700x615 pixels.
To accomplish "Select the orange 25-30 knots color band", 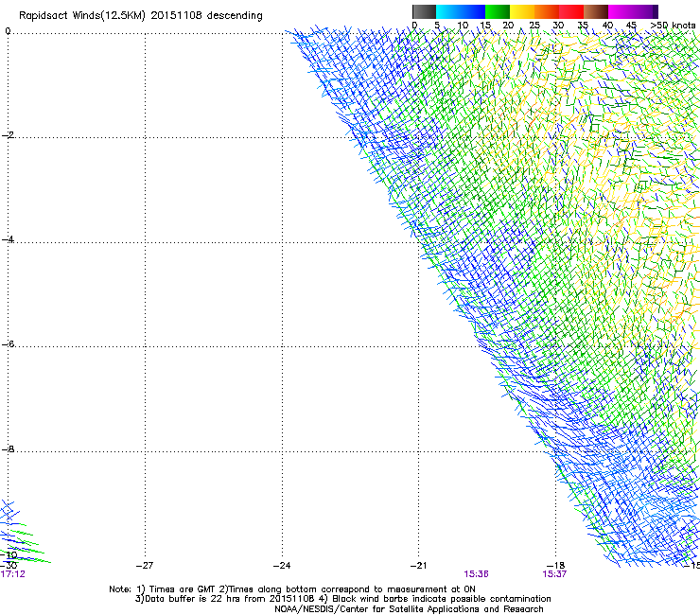I will click(547, 11).
